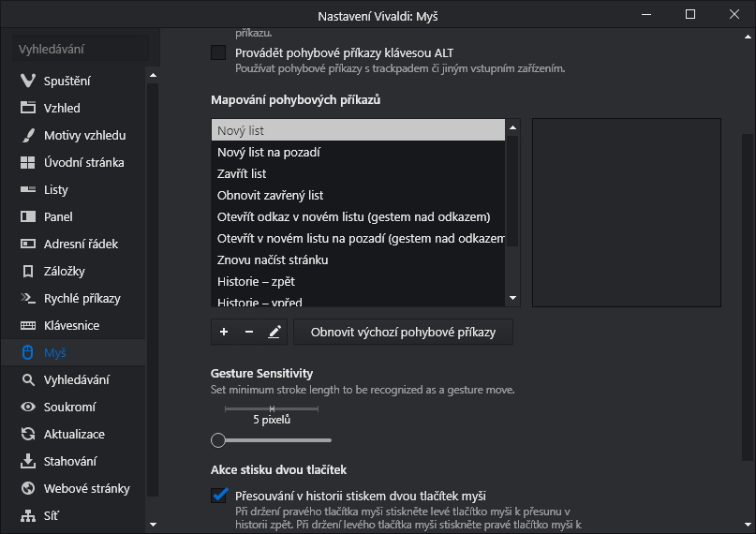Click the minus icon to remove gesture
This screenshot has width=756, height=534.
pos(249,332)
